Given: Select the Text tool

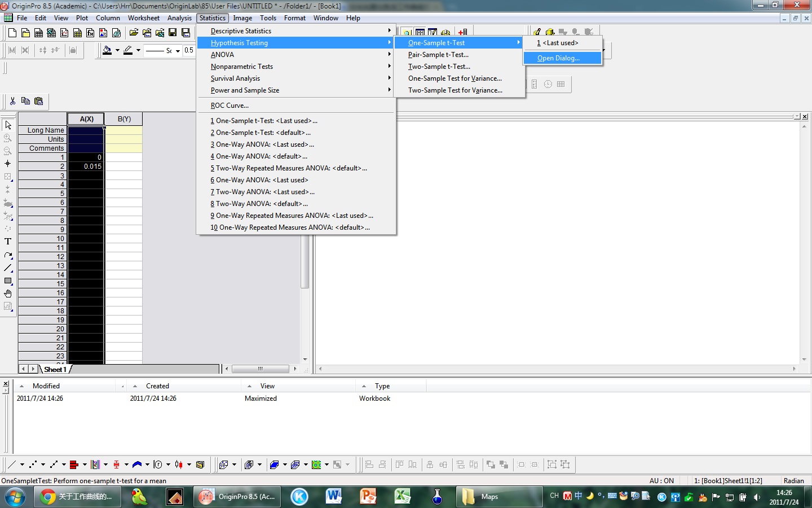Looking at the screenshot, I should [x=8, y=242].
